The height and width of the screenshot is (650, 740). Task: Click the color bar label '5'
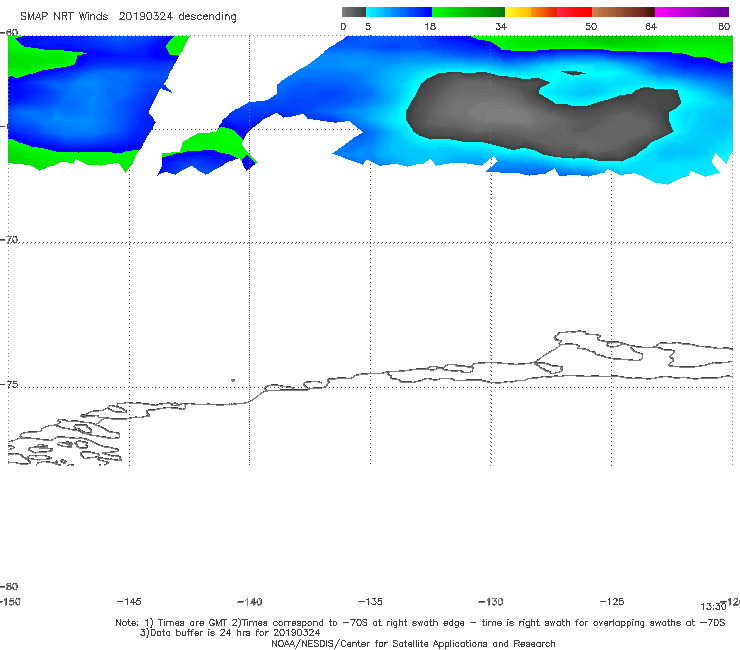coord(368,26)
